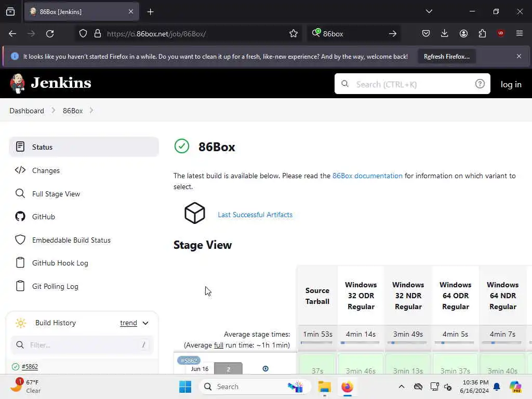Open Git Polling Log

84,286
